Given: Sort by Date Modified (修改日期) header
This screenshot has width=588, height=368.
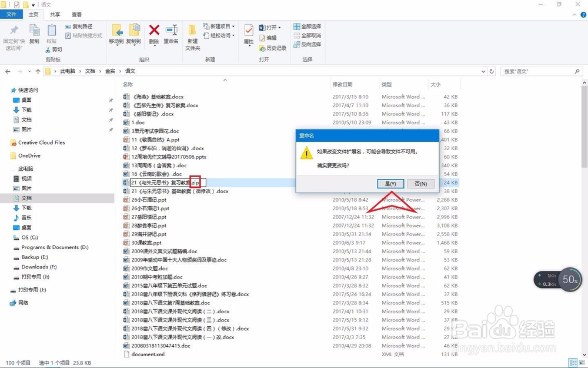Looking at the screenshot, I should (x=342, y=84).
